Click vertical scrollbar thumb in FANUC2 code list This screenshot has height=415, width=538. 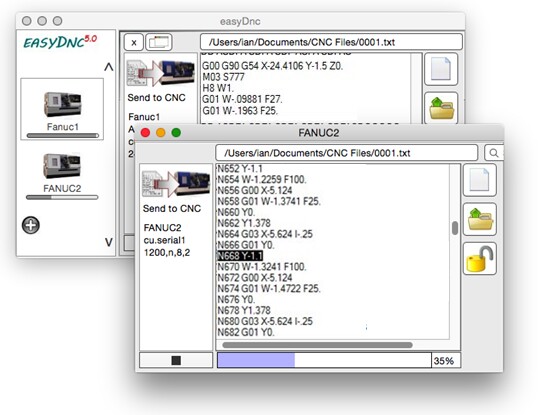point(455,228)
